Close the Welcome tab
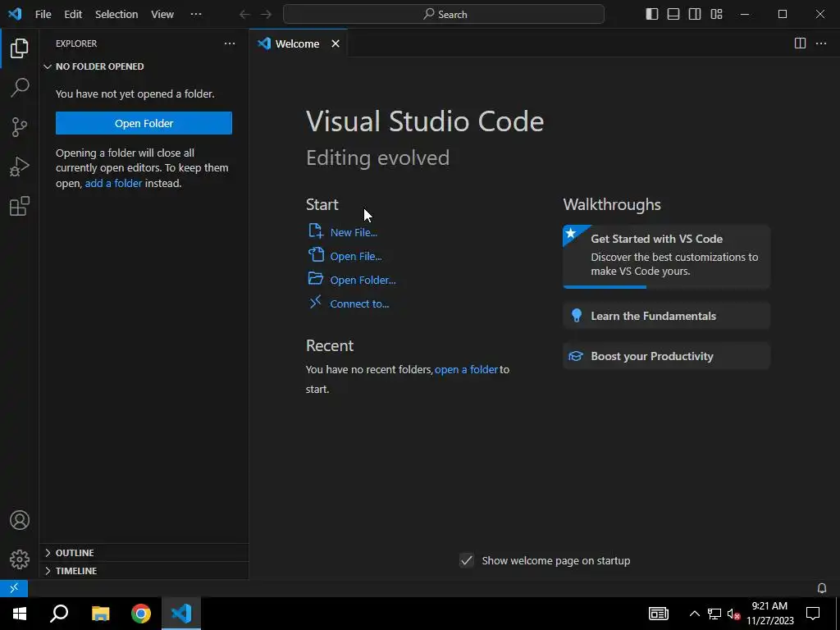 pyautogui.click(x=336, y=43)
